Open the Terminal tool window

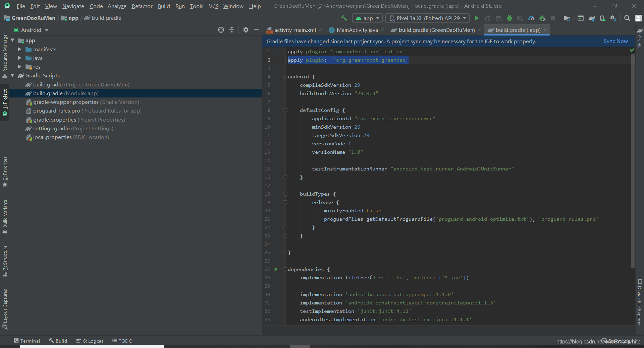pos(27,341)
